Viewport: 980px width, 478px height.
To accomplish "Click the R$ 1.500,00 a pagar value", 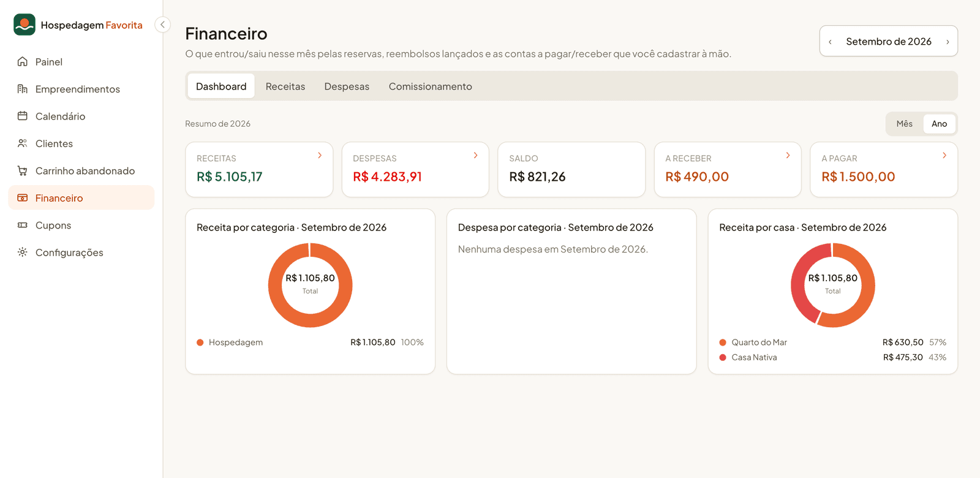I will pyautogui.click(x=858, y=177).
